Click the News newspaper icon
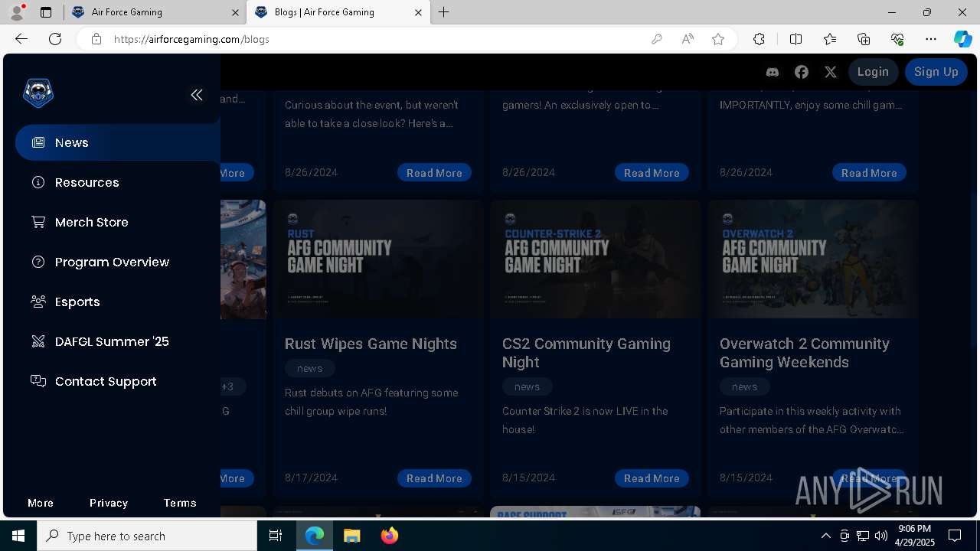Viewport: 980px width, 551px height. (38, 142)
